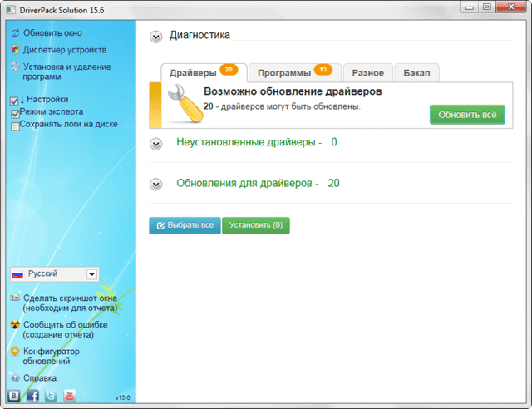Open the Twitter social icon
Image resolution: width=532 pixels, height=409 pixels.
click(x=51, y=396)
